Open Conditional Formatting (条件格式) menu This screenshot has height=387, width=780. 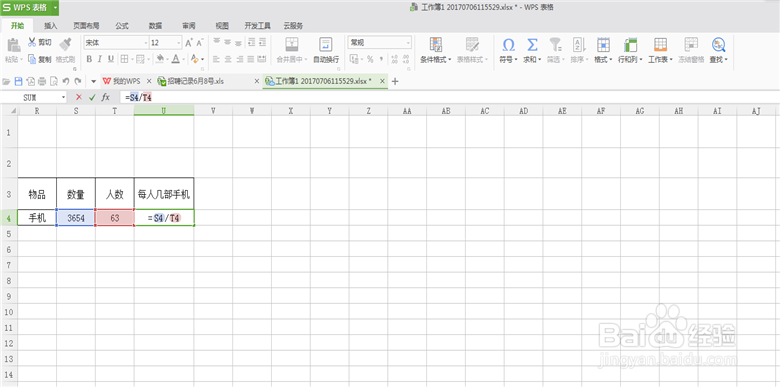435,50
